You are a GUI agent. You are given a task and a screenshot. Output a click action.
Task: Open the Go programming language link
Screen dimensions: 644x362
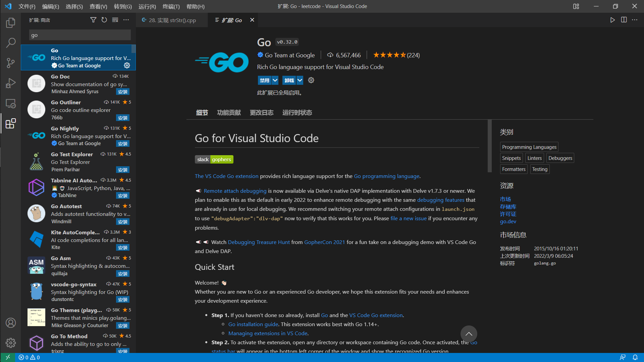(x=387, y=176)
